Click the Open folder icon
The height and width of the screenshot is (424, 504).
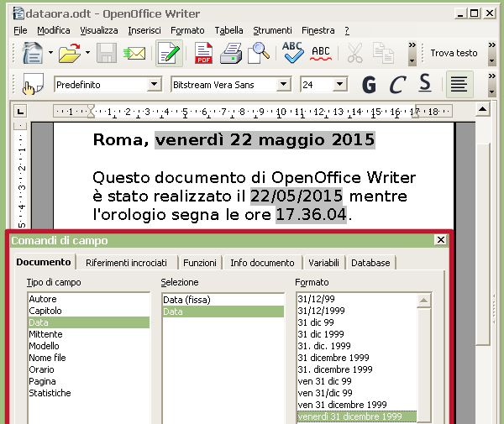coord(70,53)
